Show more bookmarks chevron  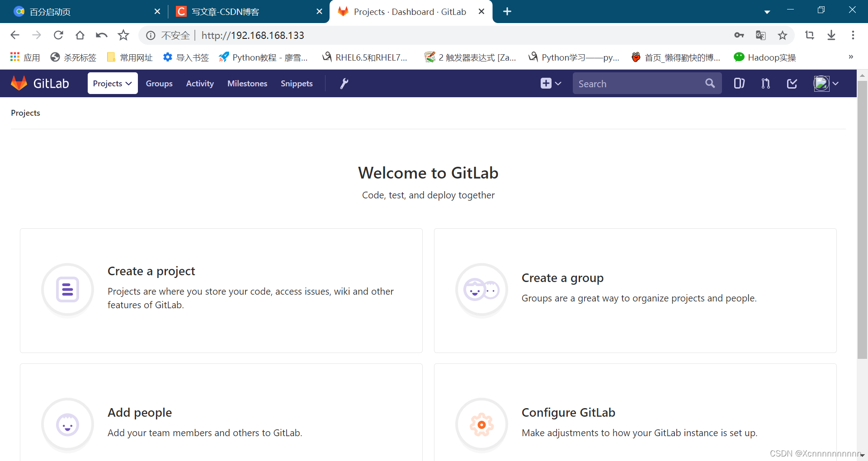pyautogui.click(x=851, y=57)
